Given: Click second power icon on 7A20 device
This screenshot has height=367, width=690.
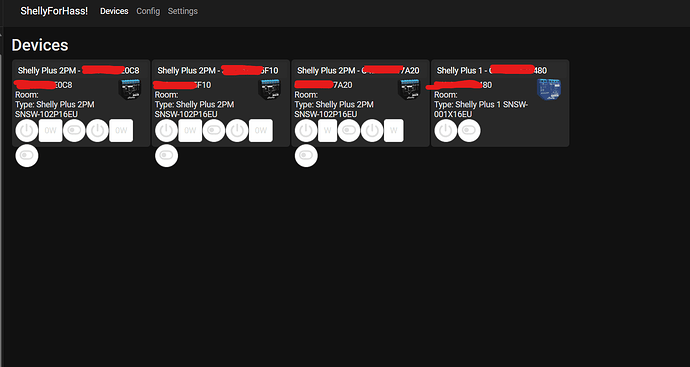Looking at the screenshot, I should click(372, 131).
